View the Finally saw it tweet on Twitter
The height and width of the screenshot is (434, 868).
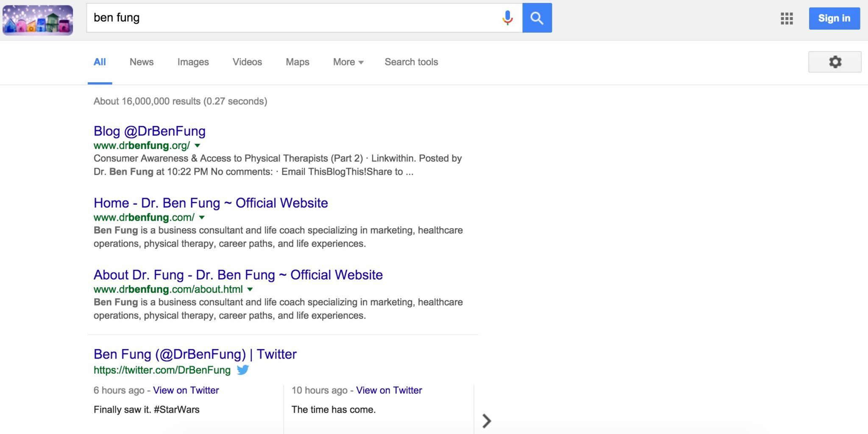tap(186, 390)
